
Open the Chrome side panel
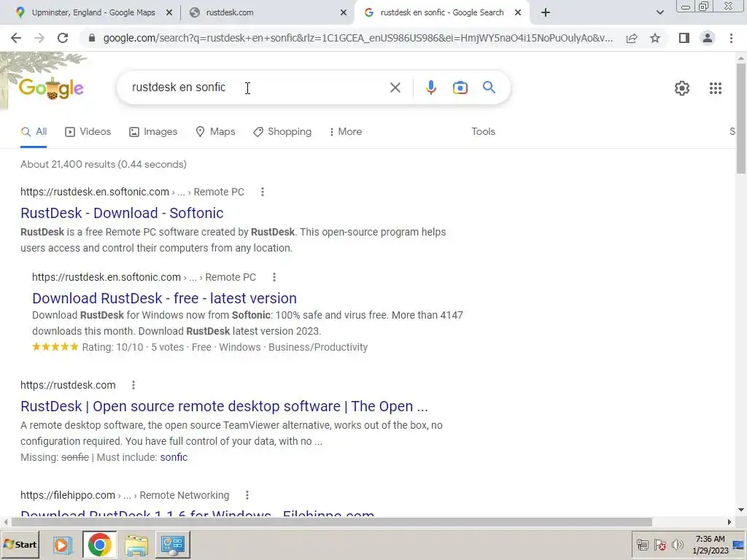point(684,38)
